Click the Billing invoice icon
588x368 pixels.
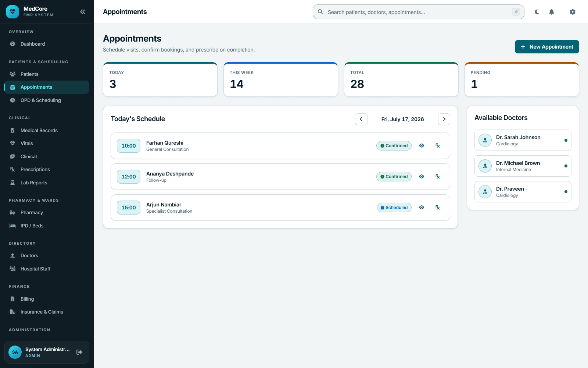coord(12,299)
